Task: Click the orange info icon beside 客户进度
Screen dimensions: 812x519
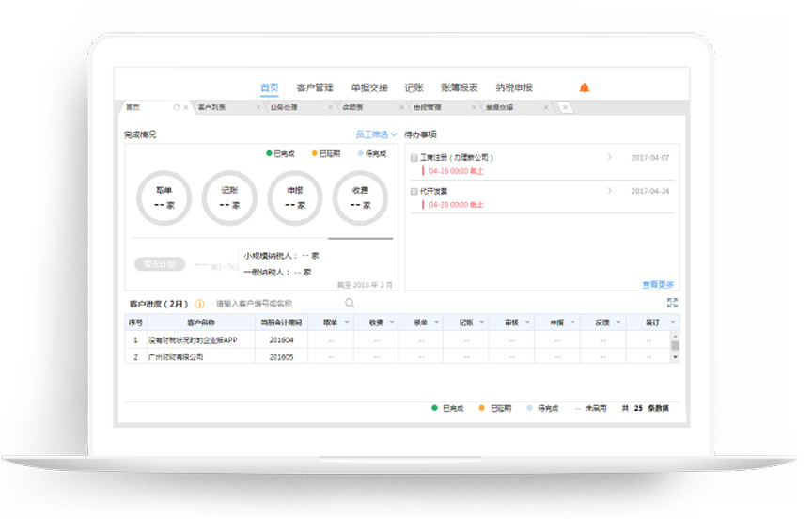Action: [x=199, y=304]
